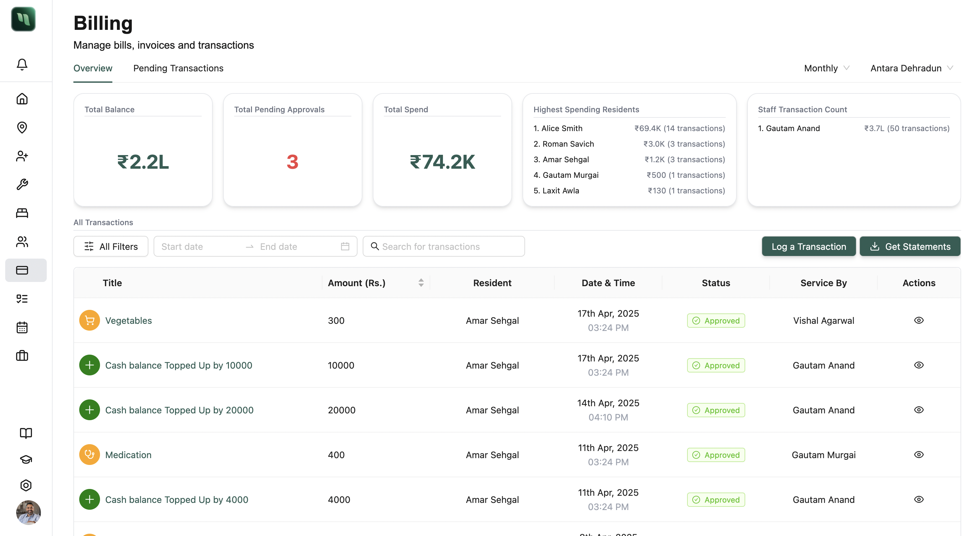
Task: Show details for the 20000 top-up transaction
Action: coord(919,409)
